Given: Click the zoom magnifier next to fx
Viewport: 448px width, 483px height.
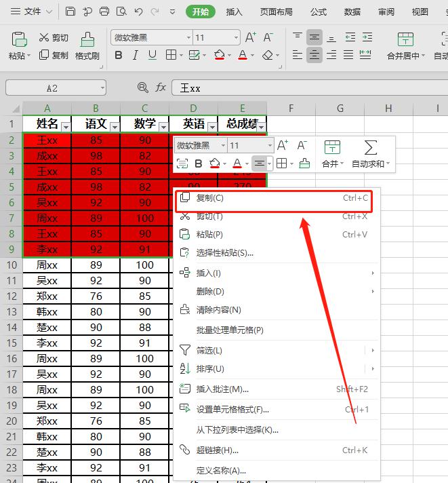Looking at the screenshot, I should click(x=142, y=88).
